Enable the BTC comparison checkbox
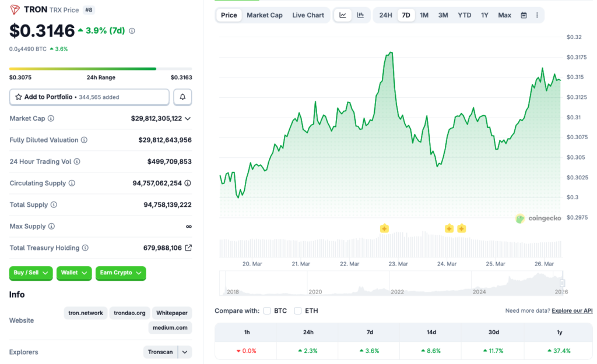Viewport: 597px width, 364px height. [267, 310]
